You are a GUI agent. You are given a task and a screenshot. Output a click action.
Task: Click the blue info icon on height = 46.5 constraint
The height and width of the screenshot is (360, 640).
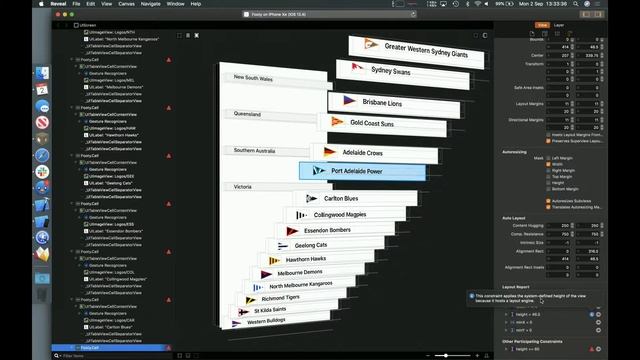tap(591, 314)
